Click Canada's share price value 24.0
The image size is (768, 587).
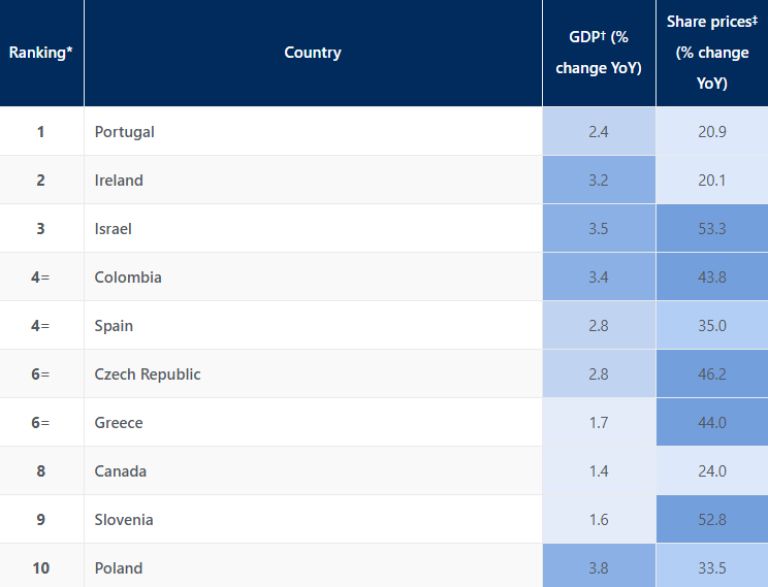[x=712, y=471]
